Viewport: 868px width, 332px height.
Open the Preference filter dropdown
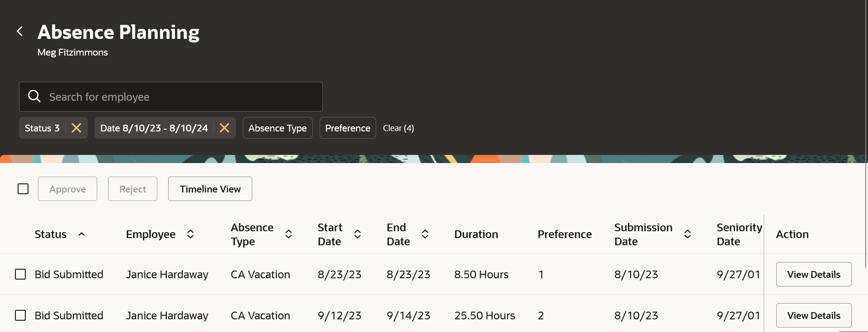348,128
